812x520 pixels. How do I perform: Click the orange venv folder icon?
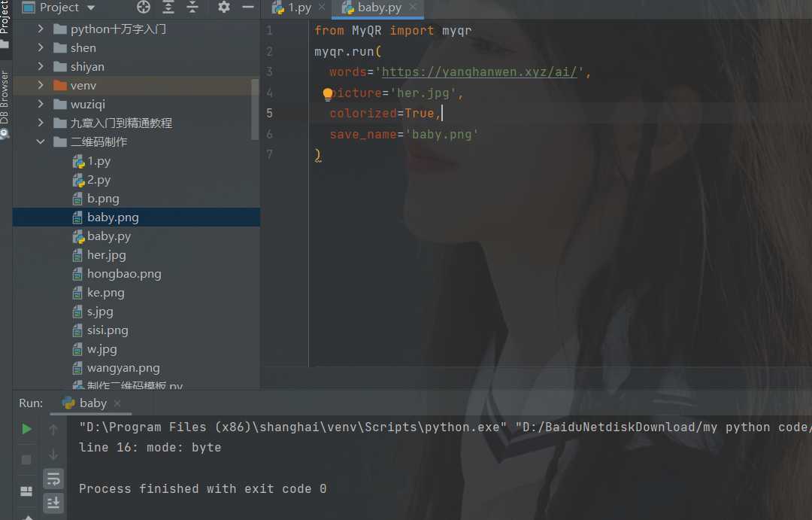(x=60, y=86)
